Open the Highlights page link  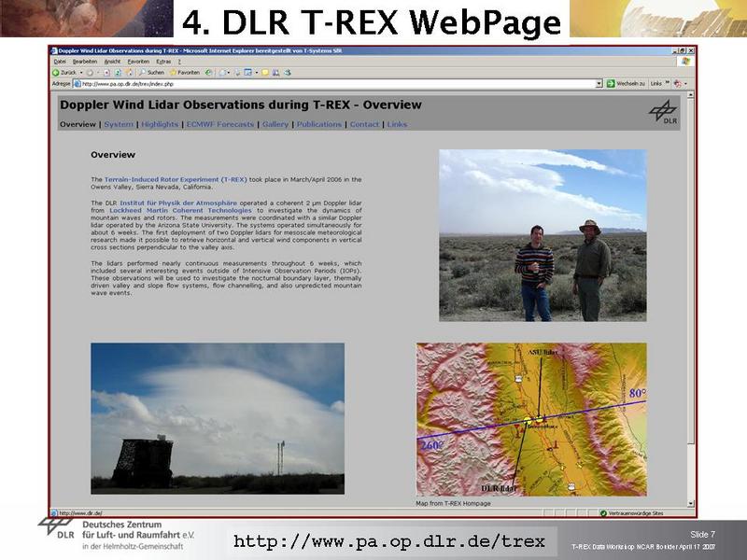(160, 124)
